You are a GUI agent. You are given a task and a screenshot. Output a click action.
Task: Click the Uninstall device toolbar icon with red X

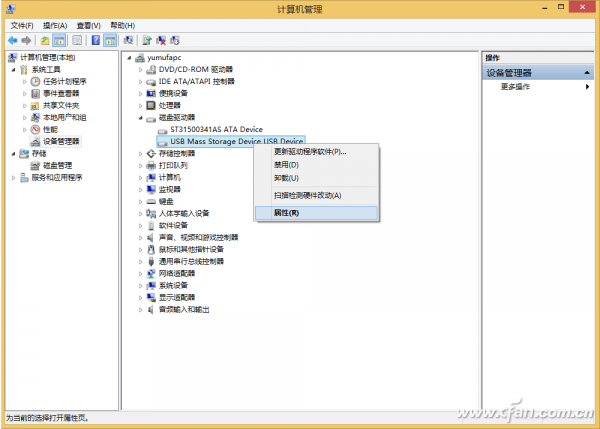[161, 40]
